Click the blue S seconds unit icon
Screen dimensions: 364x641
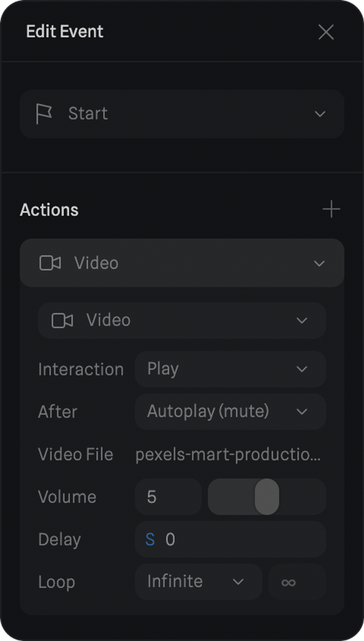(150, 539)
